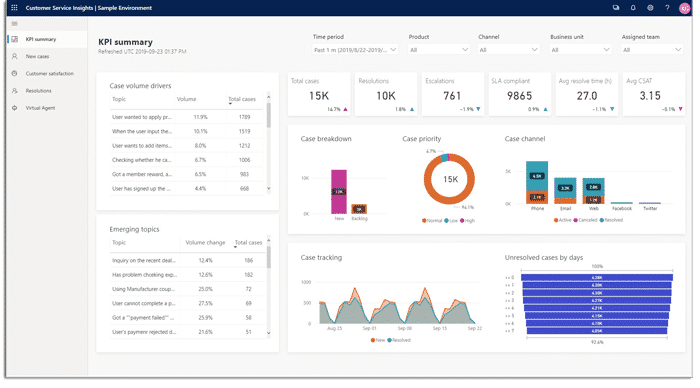
Task: Open notifications bell icon
Action: (x=633, y=8)
